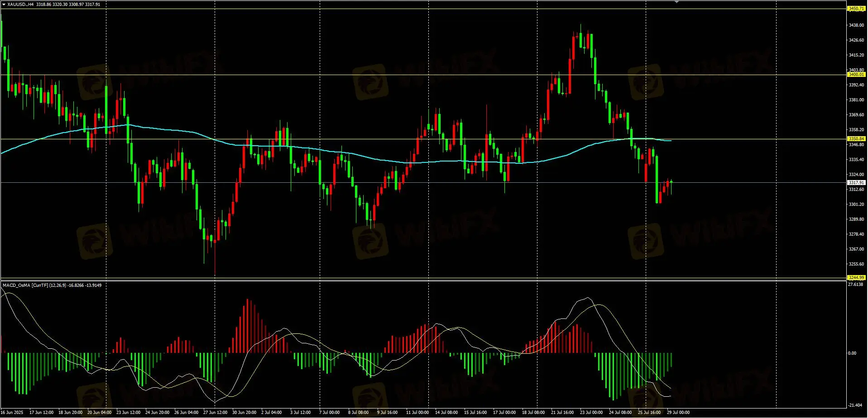Viewport: 868px width, 418px height.
Task: Click the 23 Jun 12:00 time label
Action: coord(128,413)
